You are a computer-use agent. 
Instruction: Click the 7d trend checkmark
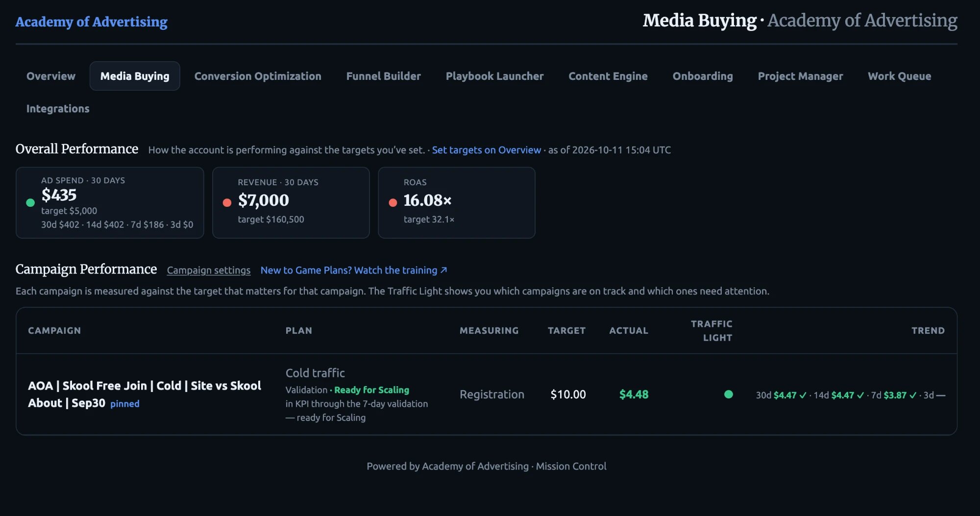coord(913,395)
